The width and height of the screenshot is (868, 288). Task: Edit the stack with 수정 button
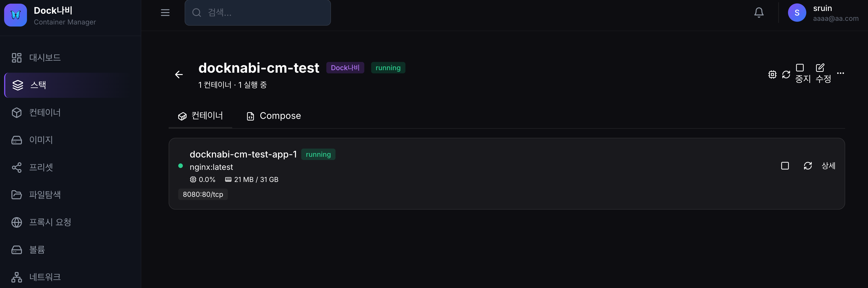pyautogui.click(x=823, y=73)
